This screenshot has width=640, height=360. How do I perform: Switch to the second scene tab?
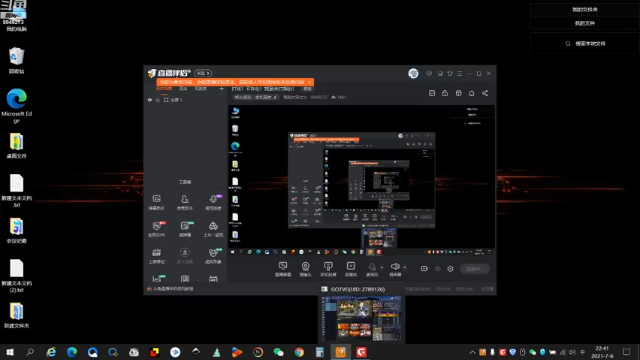tap(183, 89)
